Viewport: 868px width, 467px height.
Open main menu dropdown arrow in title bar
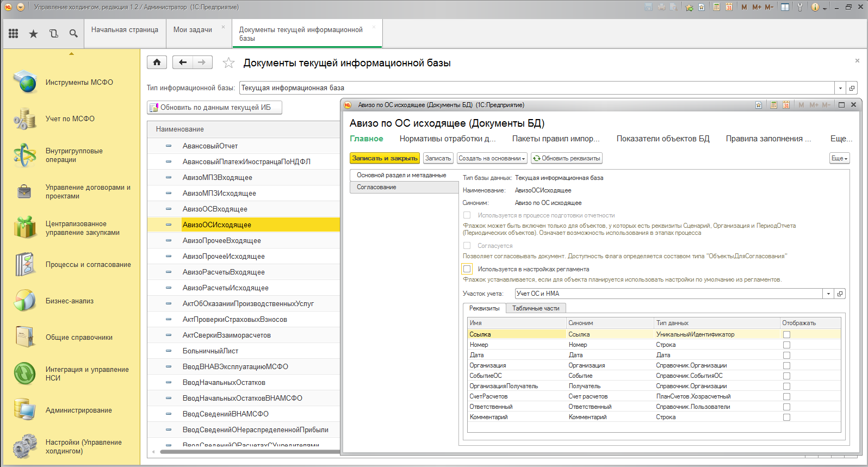[x=21, y=7]
